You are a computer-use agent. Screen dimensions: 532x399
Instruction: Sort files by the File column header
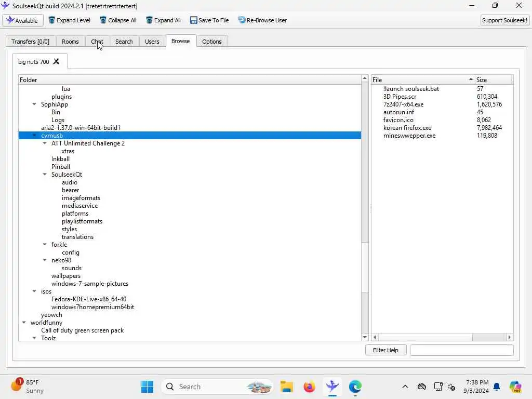423,79
